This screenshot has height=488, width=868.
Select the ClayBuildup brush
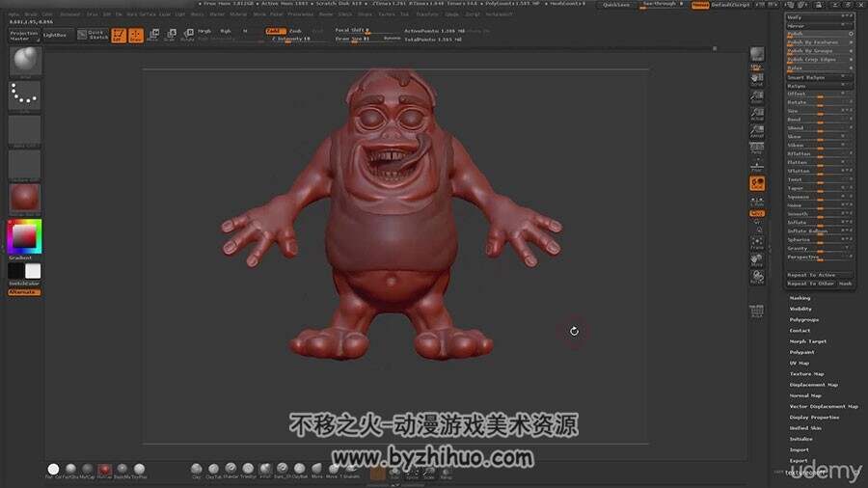point(300,469)
